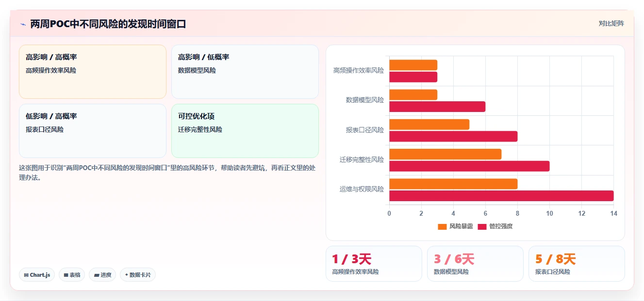Toggle the 风险暴露 legend swatch
The width and height of the screenshot is (644, 301).
coord(442,226)
